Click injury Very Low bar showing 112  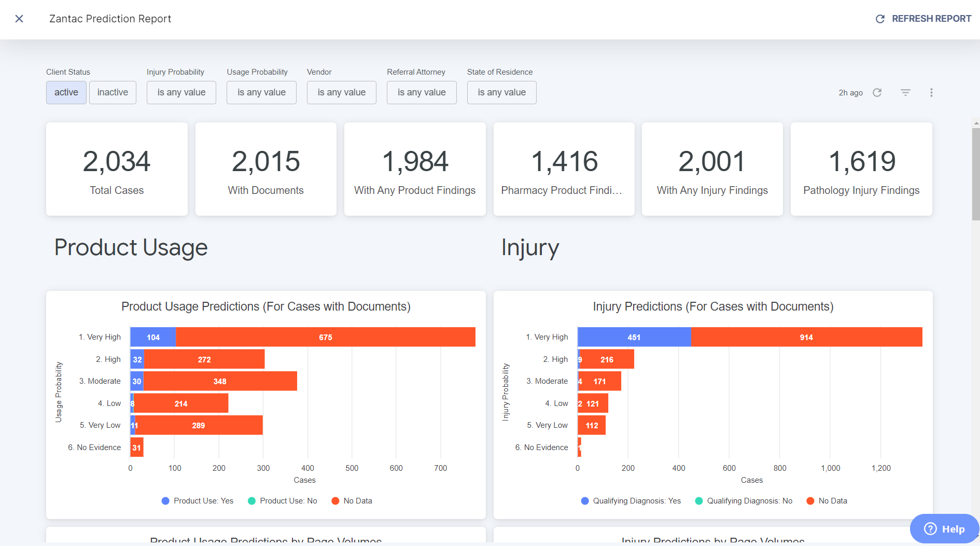[592, 425]
